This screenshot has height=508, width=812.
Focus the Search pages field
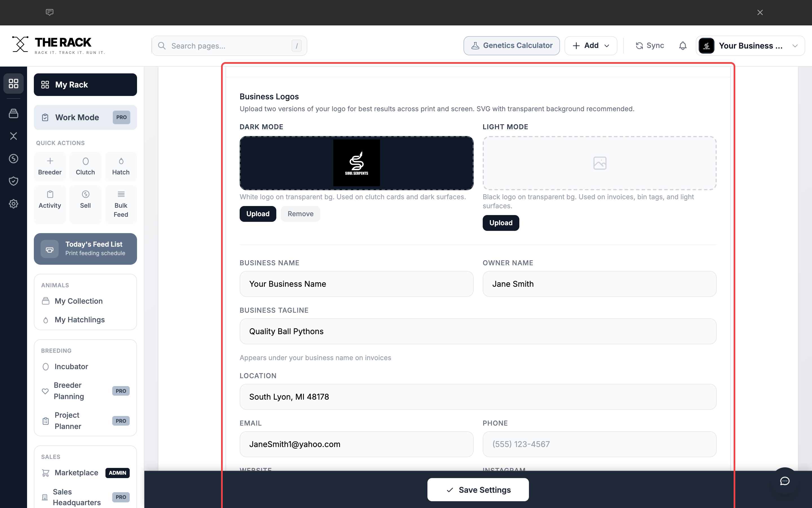coord(229,46)
